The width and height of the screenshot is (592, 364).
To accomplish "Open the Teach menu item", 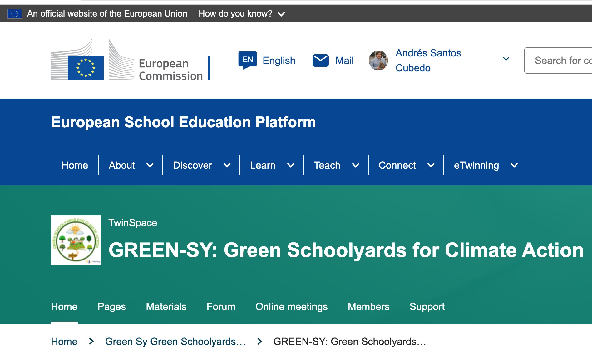I will click(x=327, y=165).
